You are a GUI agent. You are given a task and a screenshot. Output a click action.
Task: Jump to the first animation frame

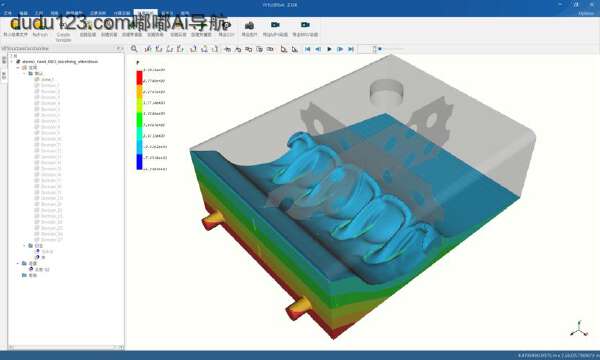[308, 49]
